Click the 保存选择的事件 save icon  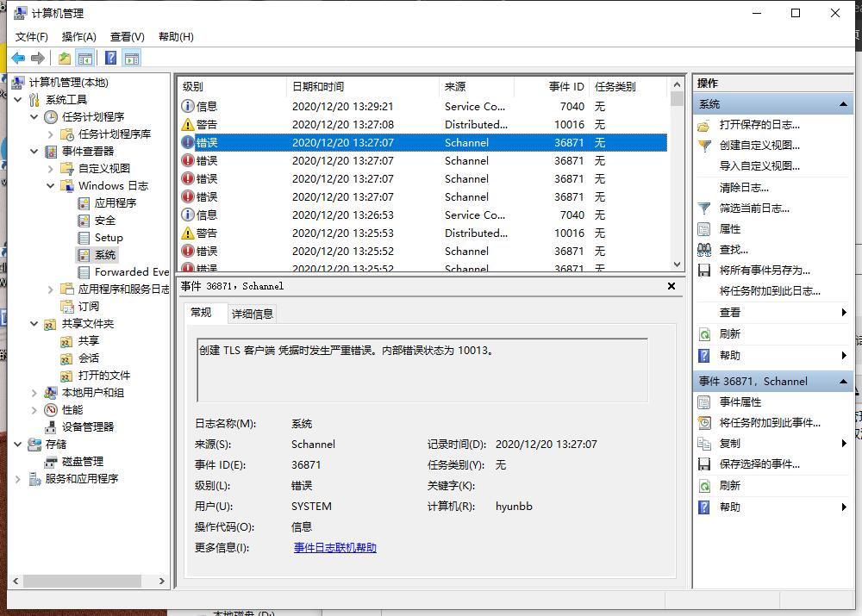(x=703, y=464)
